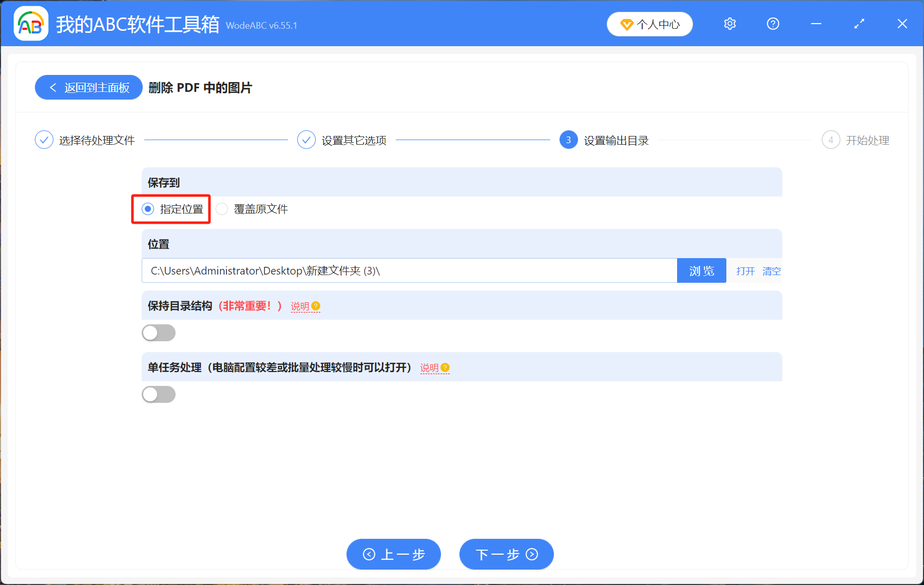924x585 pixels.
Task: Click the step 3 circle icon 设置输出目录
Action: (568, 140)
